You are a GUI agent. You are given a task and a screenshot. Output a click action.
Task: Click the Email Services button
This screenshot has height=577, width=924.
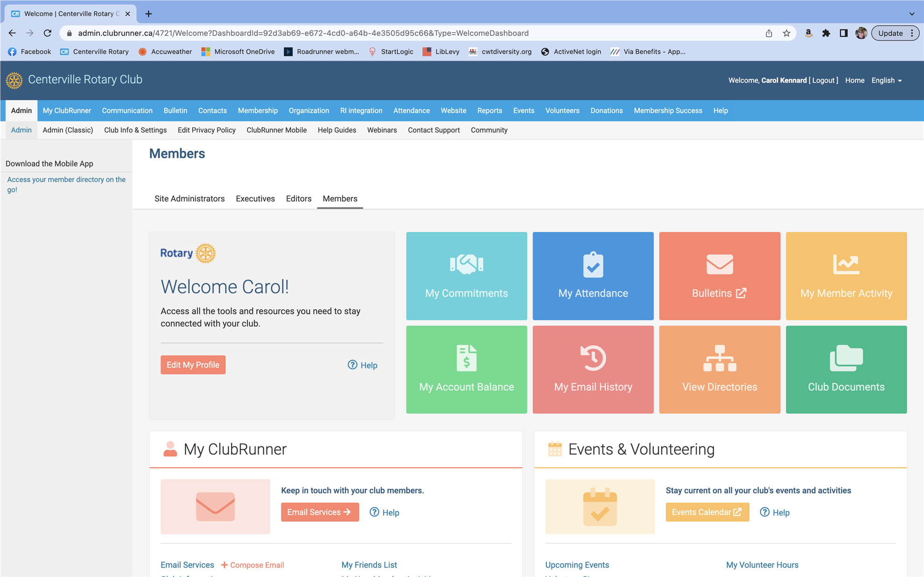click(320, 512)
